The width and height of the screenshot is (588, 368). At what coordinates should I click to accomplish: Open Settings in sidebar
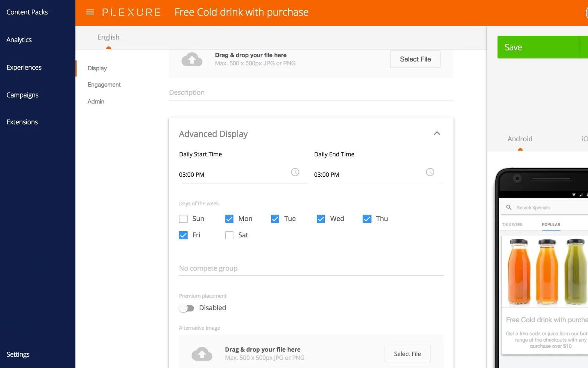(18, 354)
